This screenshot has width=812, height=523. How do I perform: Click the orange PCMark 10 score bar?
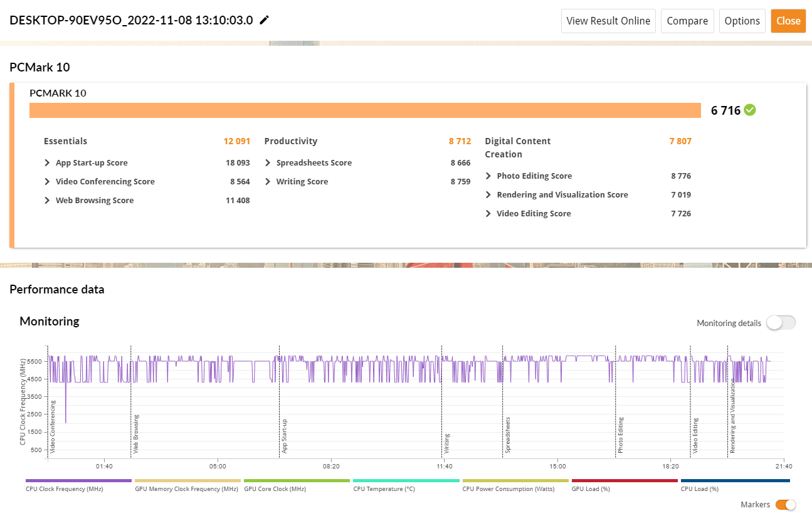click(x=365, y=110)
